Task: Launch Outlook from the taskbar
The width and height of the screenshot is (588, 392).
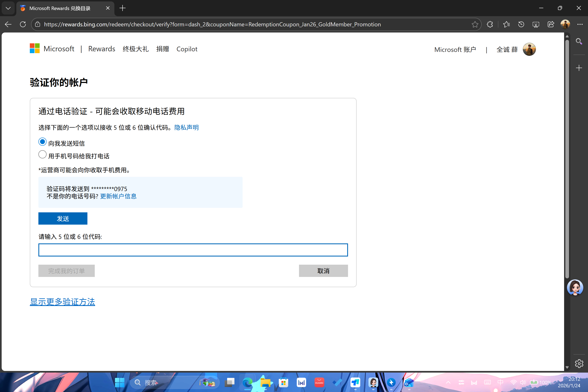Action: pyautogui.click(x=409, y=383)
